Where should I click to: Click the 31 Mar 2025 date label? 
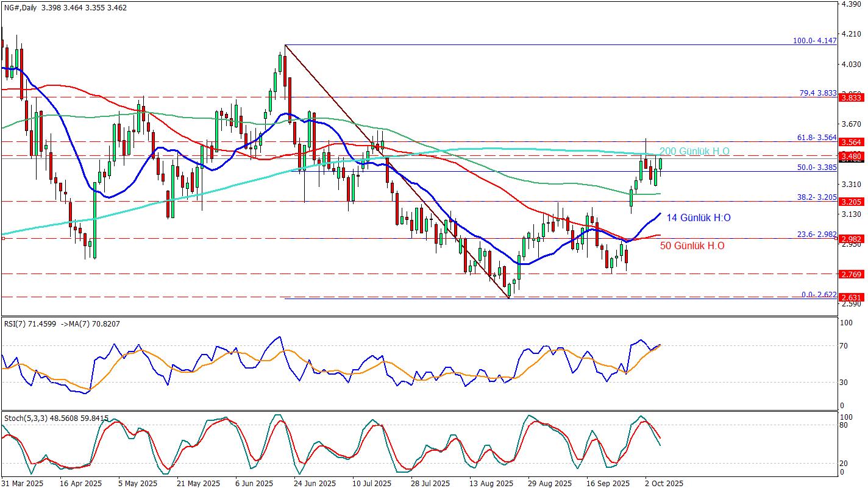click(x=23, y=483)
